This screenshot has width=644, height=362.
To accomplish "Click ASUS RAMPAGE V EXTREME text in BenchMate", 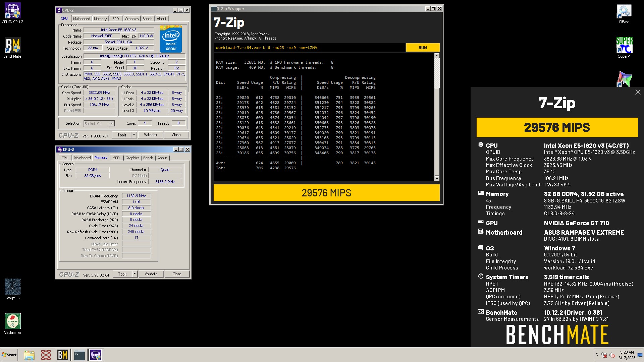I will (x=584, y=232).
